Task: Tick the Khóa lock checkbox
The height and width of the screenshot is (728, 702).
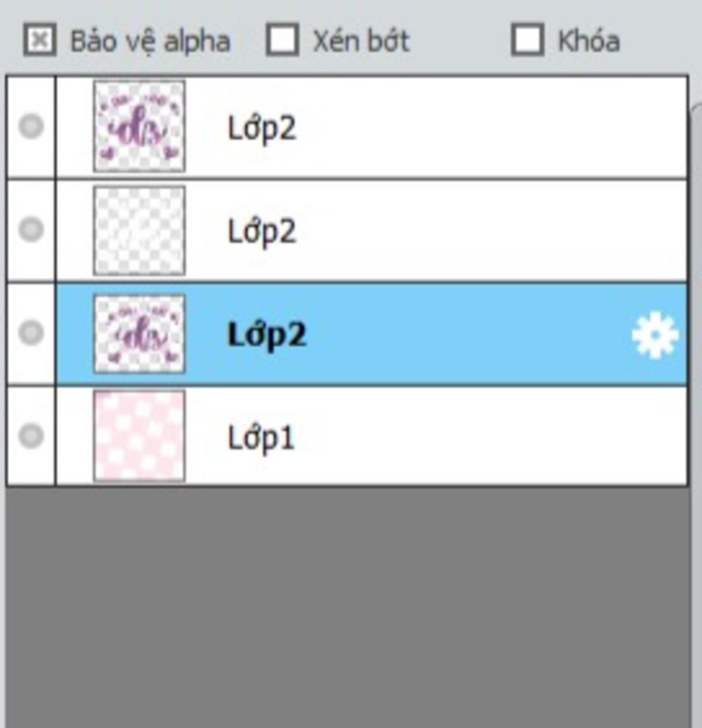Action: coord(527,40)
